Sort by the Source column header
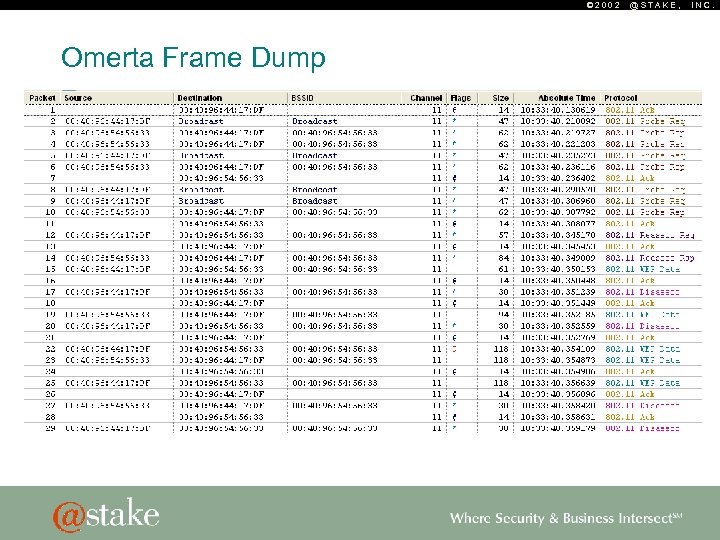The width and height of the screenshot is (720, 540). pos(78,98)
